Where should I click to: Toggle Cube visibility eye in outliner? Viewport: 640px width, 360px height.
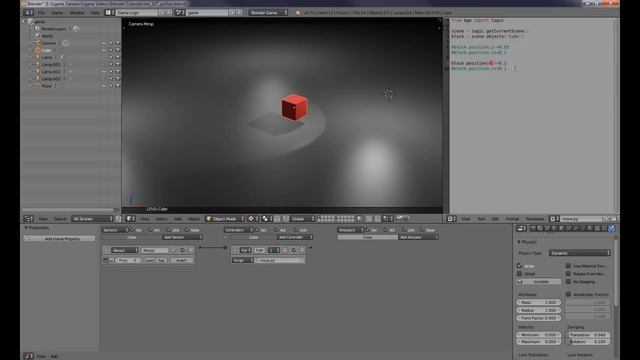[104, 50]
